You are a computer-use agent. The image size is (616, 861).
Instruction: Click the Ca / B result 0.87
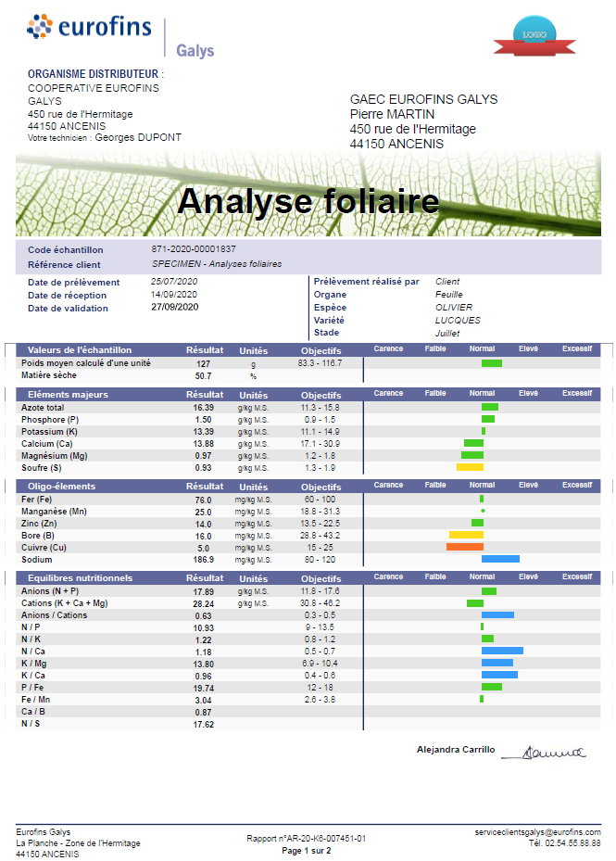[203, 712]
